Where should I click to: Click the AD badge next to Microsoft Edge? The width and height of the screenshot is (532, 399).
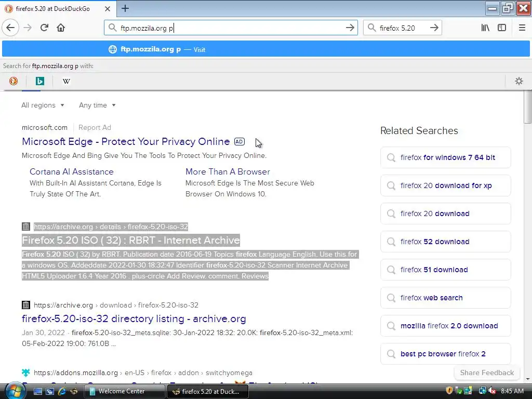[239, 141]
